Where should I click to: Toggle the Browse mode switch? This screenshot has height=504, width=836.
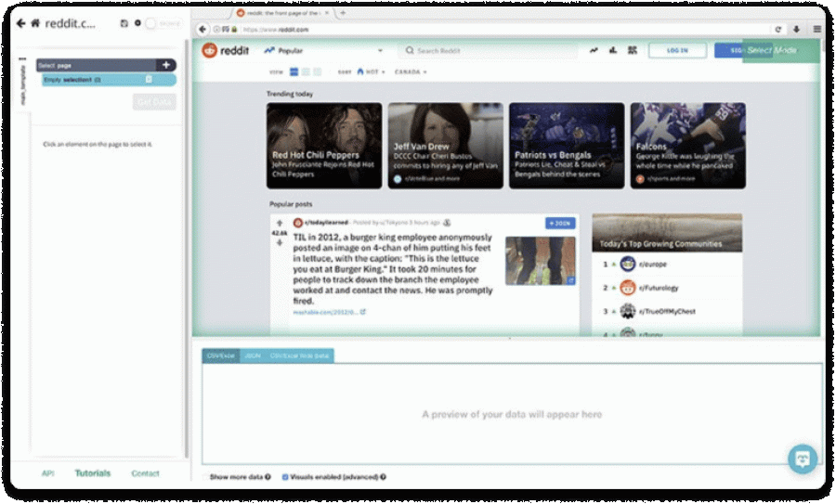(x=151, y=23)
